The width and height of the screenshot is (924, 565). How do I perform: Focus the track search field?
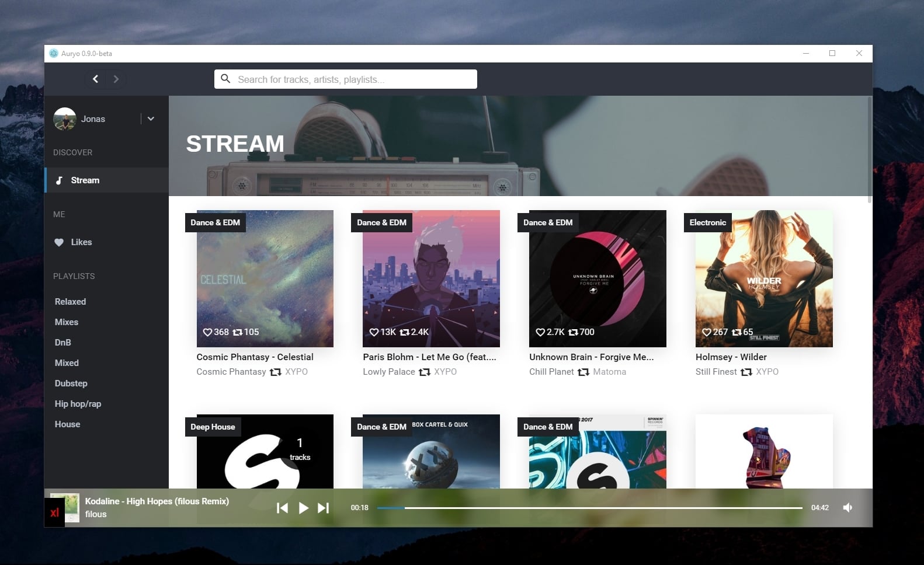(x=346, y=79)
